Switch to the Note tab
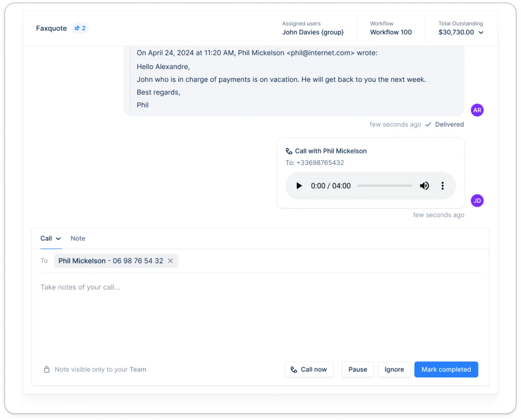The image size is (521, 420). tap(78, 238)
